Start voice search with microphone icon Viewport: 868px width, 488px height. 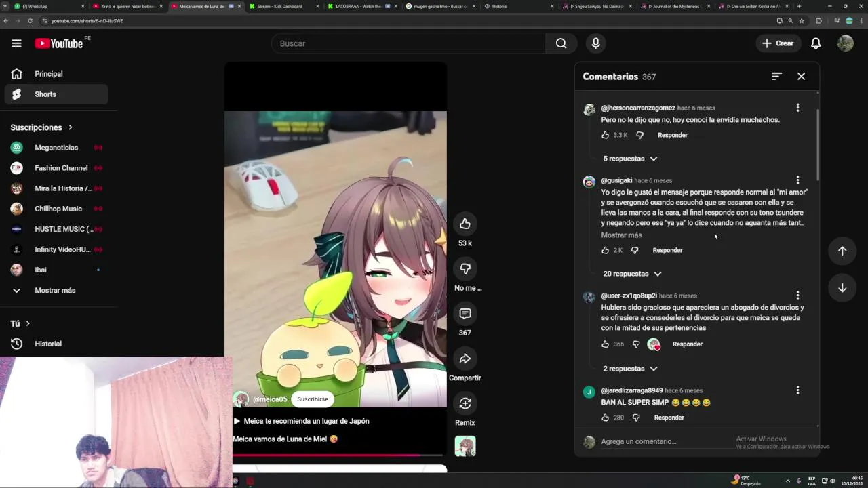click(x=595, y=43)
